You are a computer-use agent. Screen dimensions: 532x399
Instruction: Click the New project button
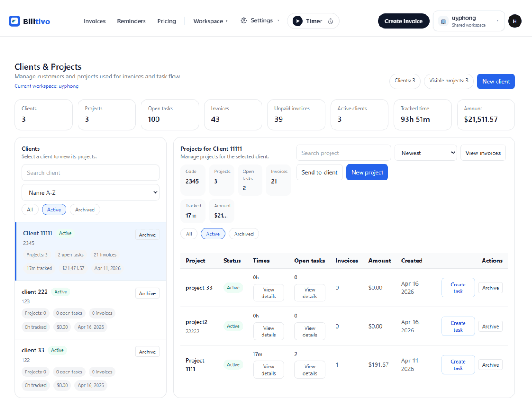coord(367,172)
